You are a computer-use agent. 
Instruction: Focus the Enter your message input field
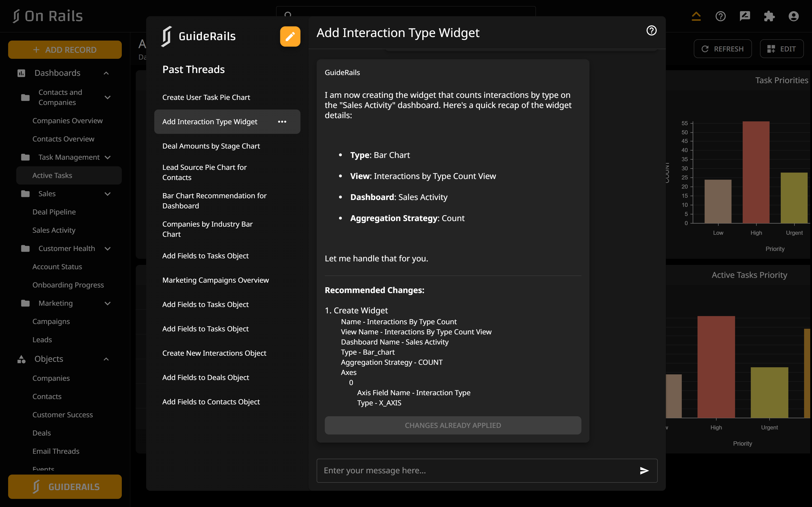click(477, 470)
